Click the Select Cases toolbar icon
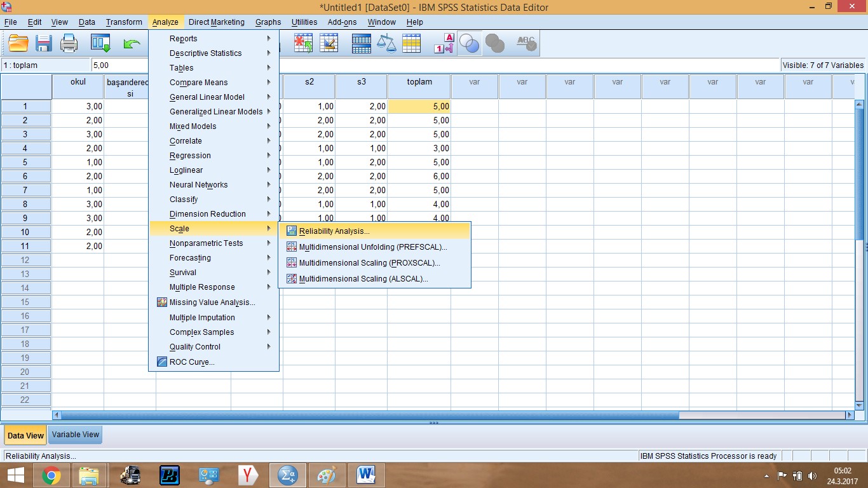Image resolution: width=868 pixels, height=488 pixels. coord(411,43)
